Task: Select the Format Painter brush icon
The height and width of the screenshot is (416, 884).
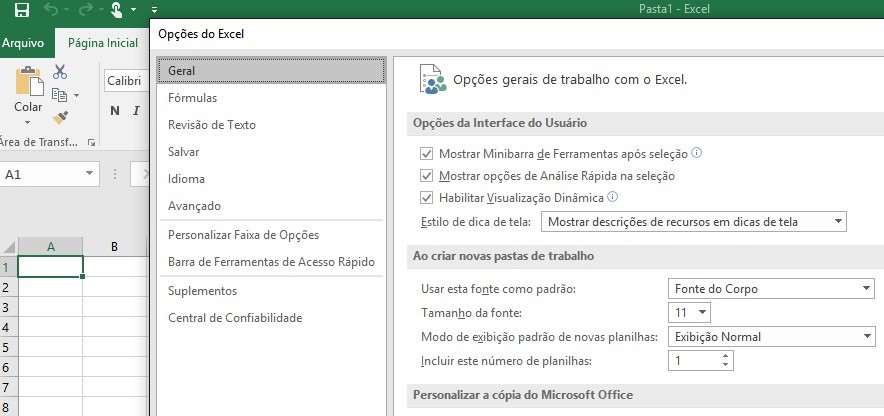Action: [60, 118]
